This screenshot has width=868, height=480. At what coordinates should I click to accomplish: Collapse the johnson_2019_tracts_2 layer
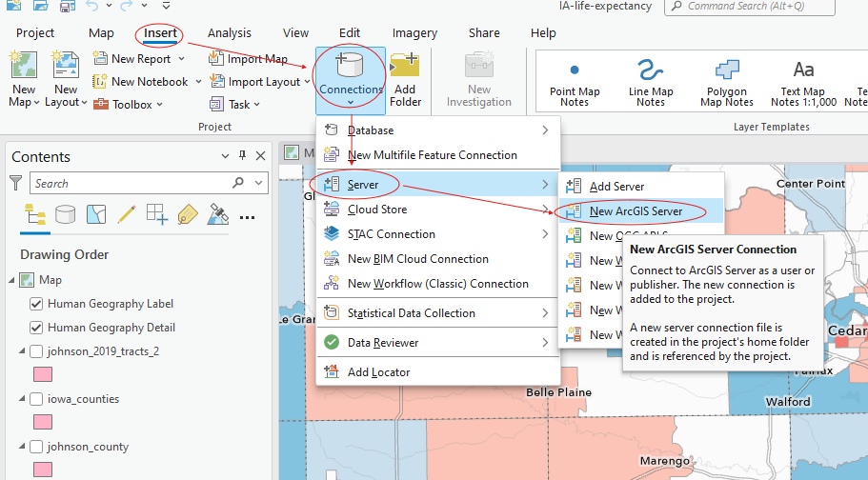click(22, 351)
